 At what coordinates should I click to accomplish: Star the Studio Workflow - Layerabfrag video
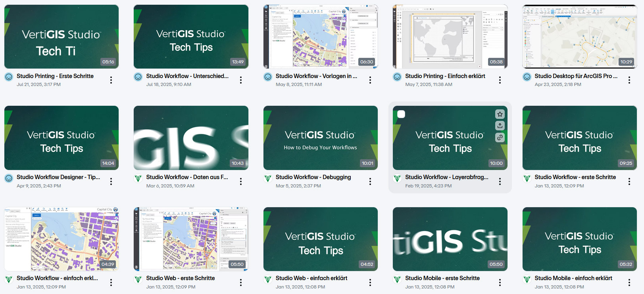500,114
